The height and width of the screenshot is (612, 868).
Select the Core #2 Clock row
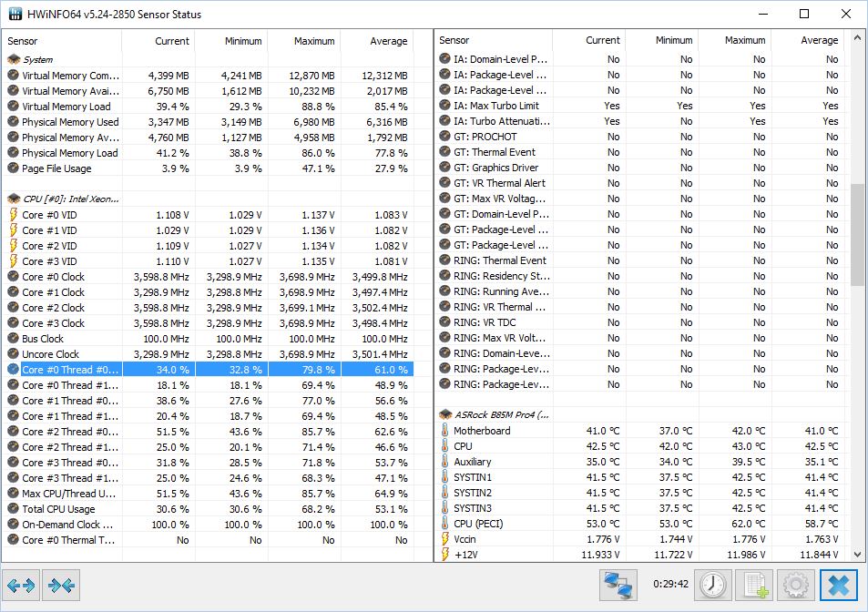(x=208, y=308)
